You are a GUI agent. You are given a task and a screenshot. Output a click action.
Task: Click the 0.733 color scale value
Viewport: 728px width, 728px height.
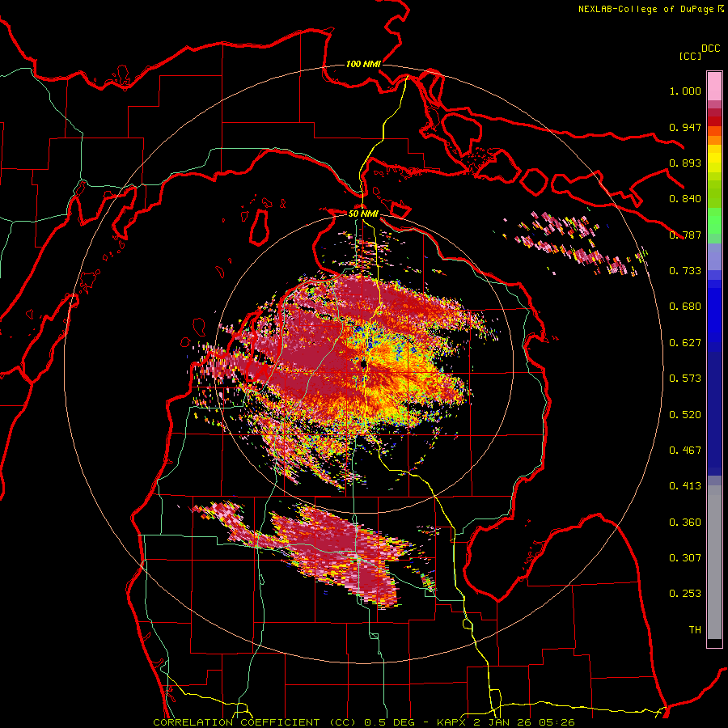pos(685,271)
